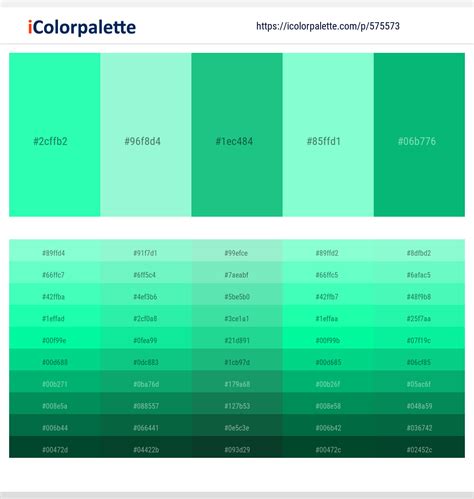Select the #21d891 shade cell
474x499 pixels.
(x=237, y=338)
